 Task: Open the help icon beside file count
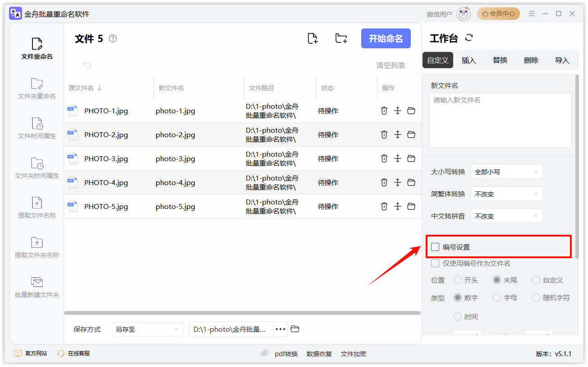pyautogui.click(x=113, y=39)
